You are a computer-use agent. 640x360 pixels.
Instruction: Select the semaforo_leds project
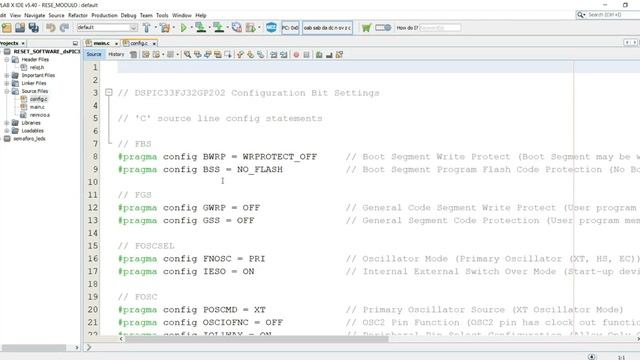(x=29, y=139)
